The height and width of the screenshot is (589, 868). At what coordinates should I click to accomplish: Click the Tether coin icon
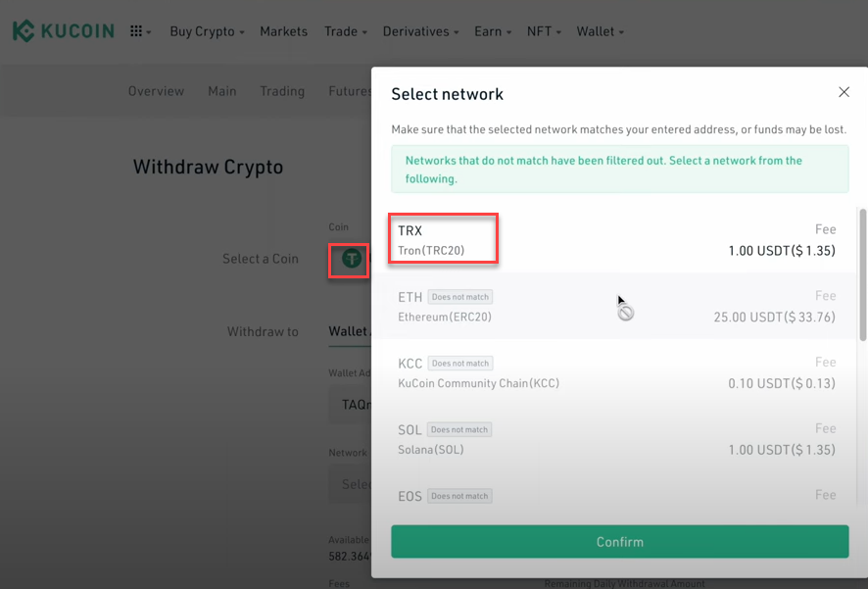(x=352, y=260)
